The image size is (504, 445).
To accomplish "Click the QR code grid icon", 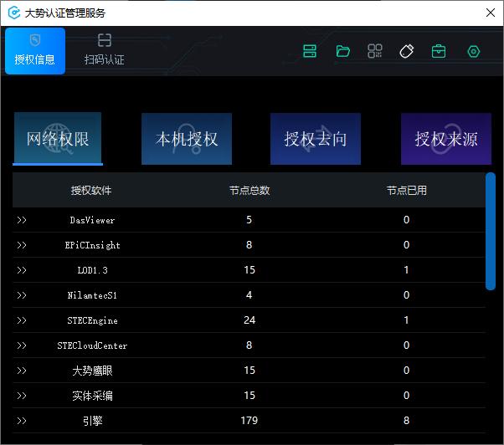I will (375, 51).
